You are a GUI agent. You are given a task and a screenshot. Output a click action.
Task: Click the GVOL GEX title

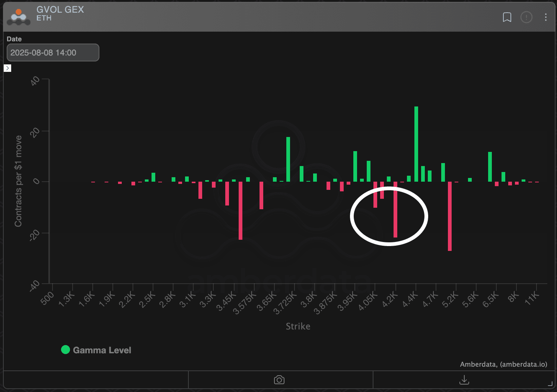tap(60, 10)
